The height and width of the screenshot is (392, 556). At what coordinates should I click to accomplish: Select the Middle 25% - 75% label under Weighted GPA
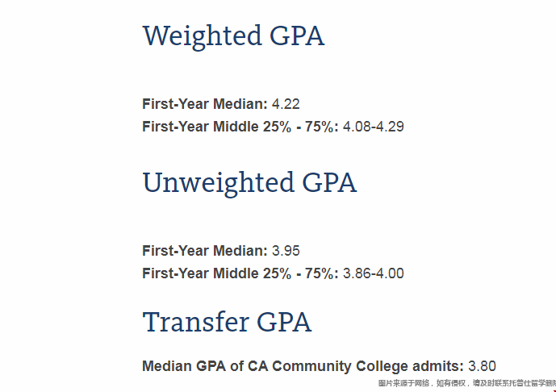point(240,127)
